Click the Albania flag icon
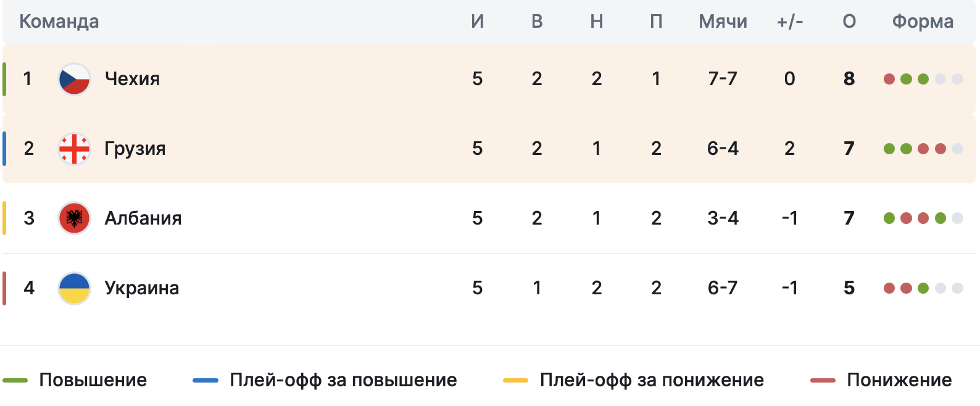 pos(74,218)
